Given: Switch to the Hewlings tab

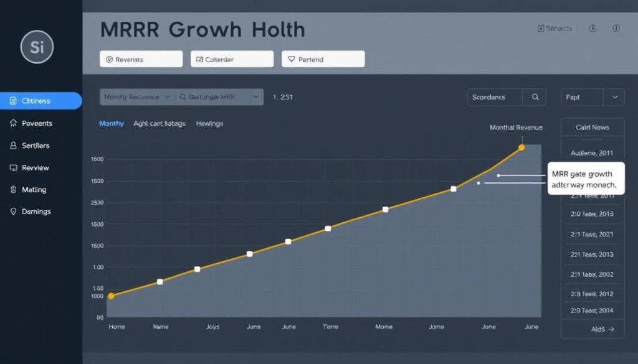Looking at the screenshot, I should click(x=209, y=124).
